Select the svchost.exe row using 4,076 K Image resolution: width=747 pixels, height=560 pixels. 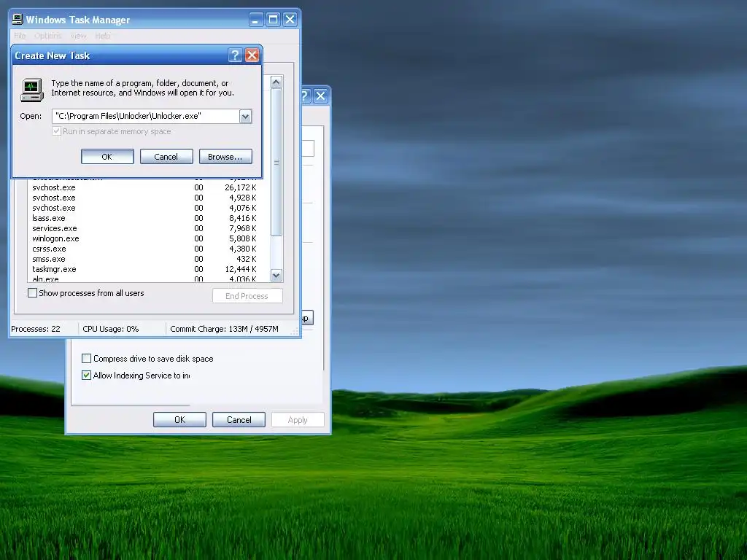click(x=144, y=208)
